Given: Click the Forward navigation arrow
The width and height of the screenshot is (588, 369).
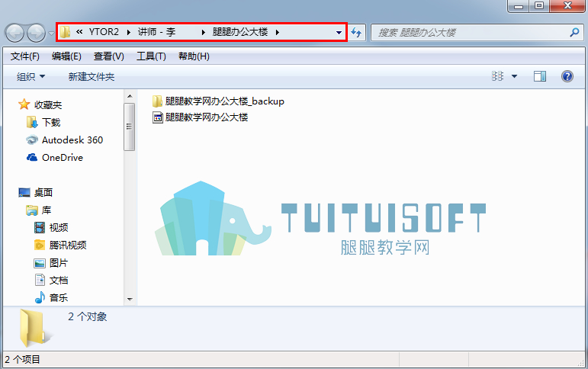Looking at the screenshot, I should [x=37, y=33].
